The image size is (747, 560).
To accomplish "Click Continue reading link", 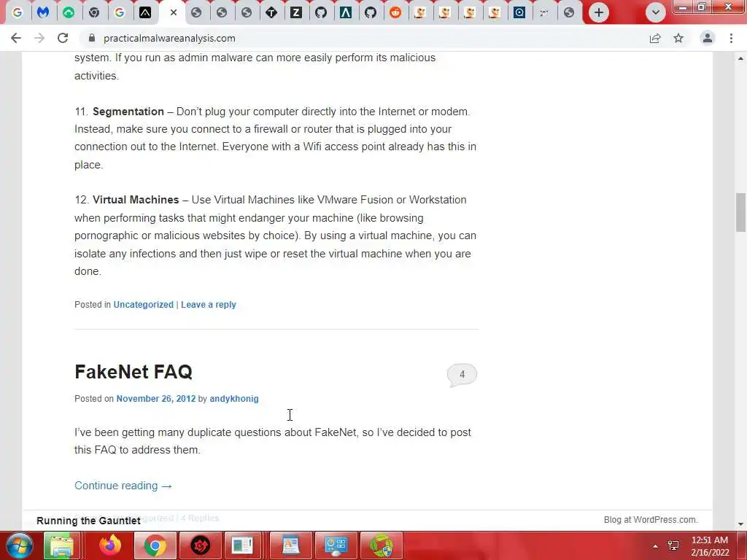I will 123,486.
